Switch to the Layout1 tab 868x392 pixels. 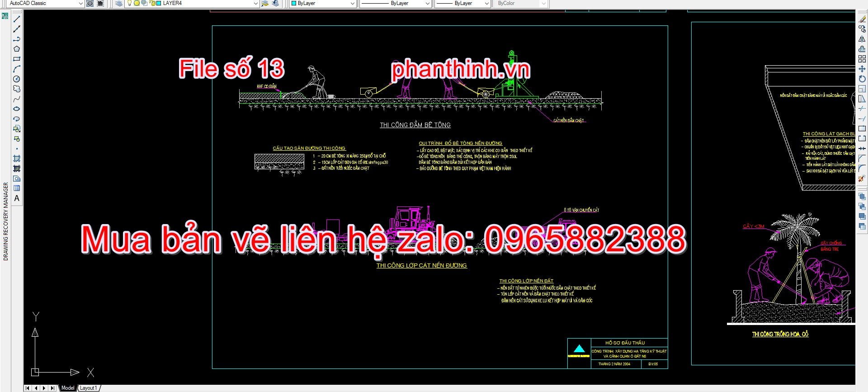89,388
